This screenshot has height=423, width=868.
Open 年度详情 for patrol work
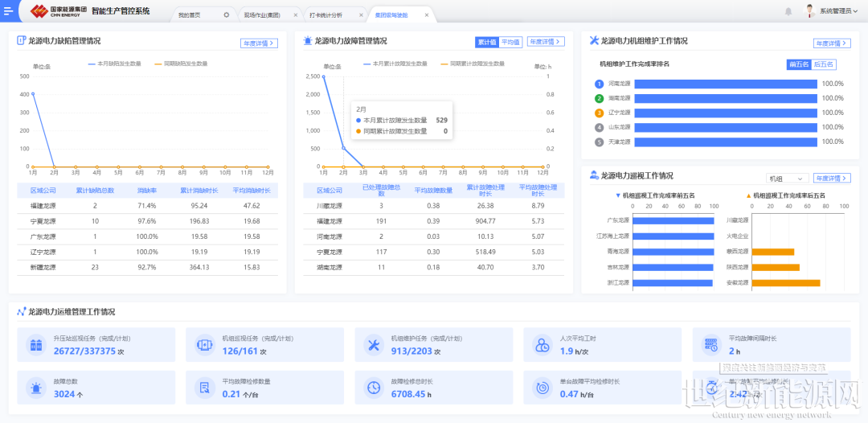point(832,179)
